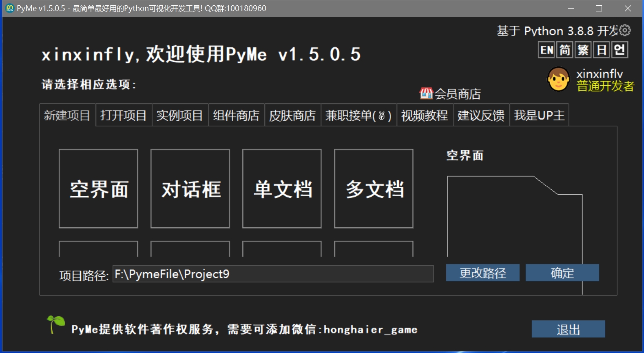Viewport: 644px width, 353px height.
Task: Open the 实例项目 tab
Action: (x=180, y=115)
